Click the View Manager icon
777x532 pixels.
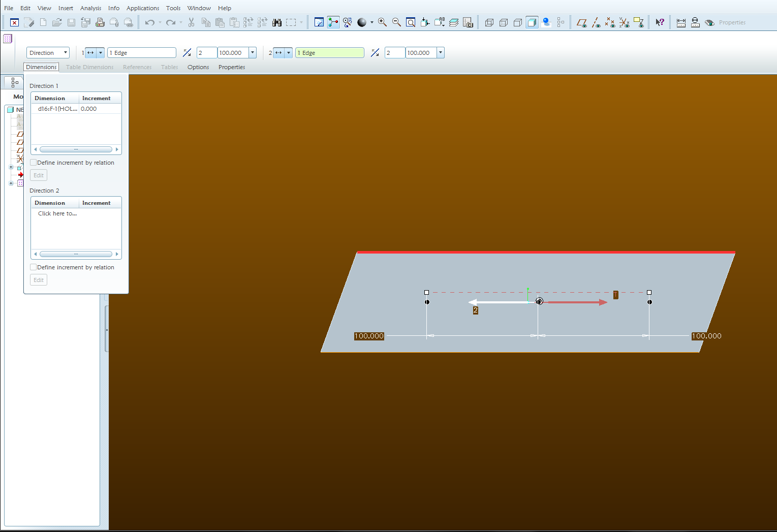click(x=468, y=22)
